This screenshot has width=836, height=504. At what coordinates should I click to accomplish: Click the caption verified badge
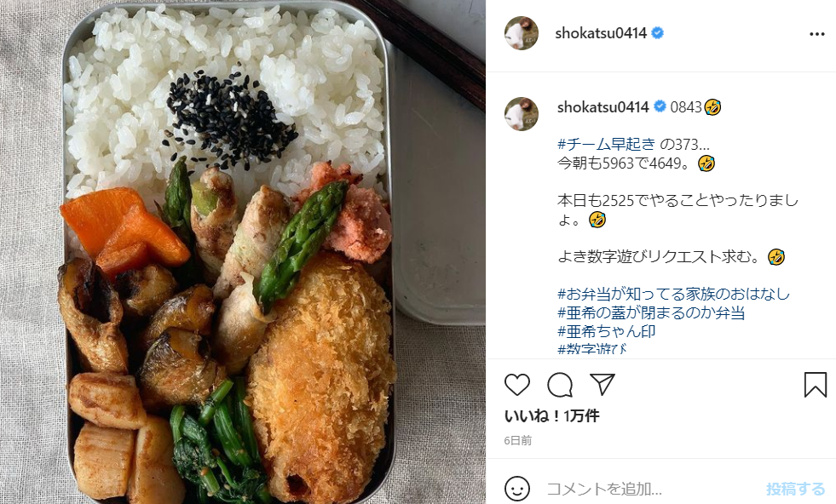[660, 106]
